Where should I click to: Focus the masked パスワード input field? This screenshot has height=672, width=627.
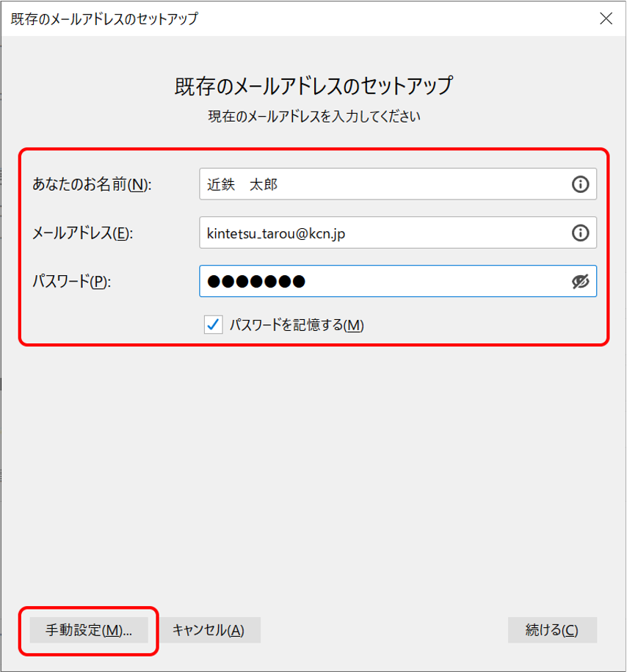click(x=367, y=281)
